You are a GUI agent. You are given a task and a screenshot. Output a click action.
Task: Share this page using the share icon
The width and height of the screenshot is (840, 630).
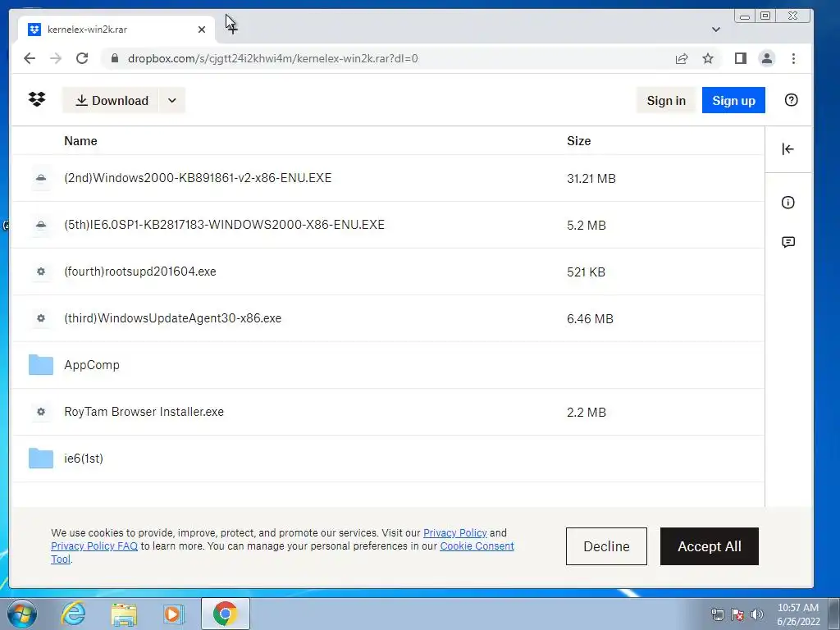click(x=682, y=58)
